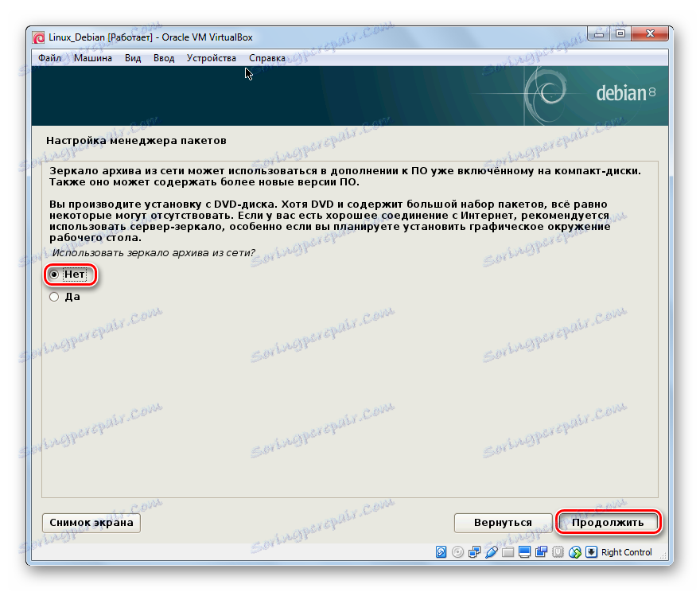Viewport: 700px width, 592px height.
Task: Click the Right Control host key label
Action: pos(626,552)
